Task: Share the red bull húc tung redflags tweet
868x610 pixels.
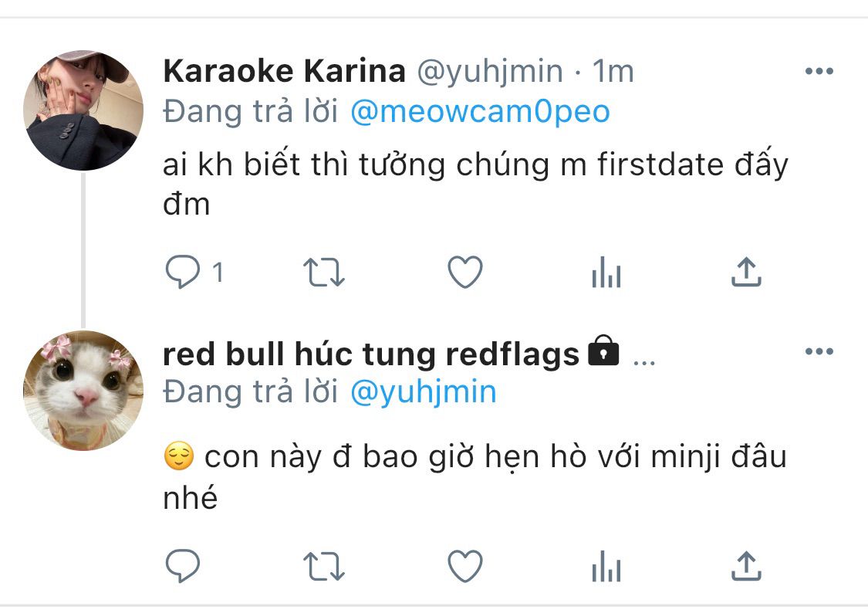Action: pyautogui.click(x=746, y=566)
